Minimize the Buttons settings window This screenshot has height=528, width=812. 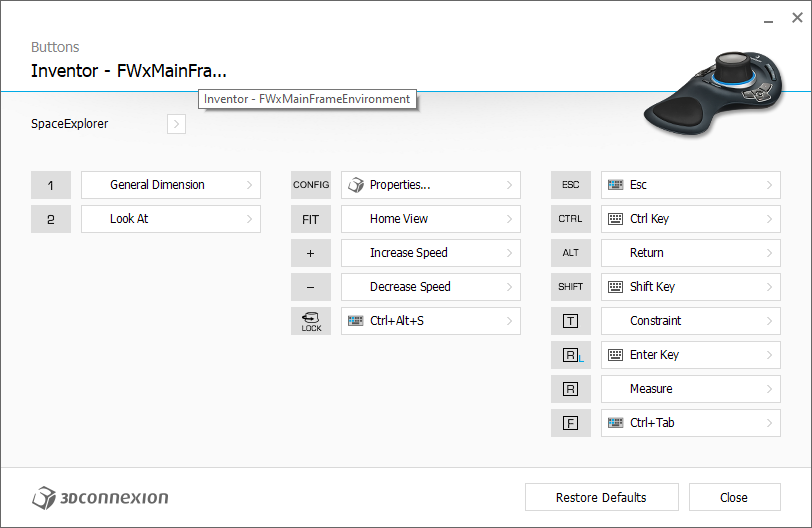click(768, 19)
